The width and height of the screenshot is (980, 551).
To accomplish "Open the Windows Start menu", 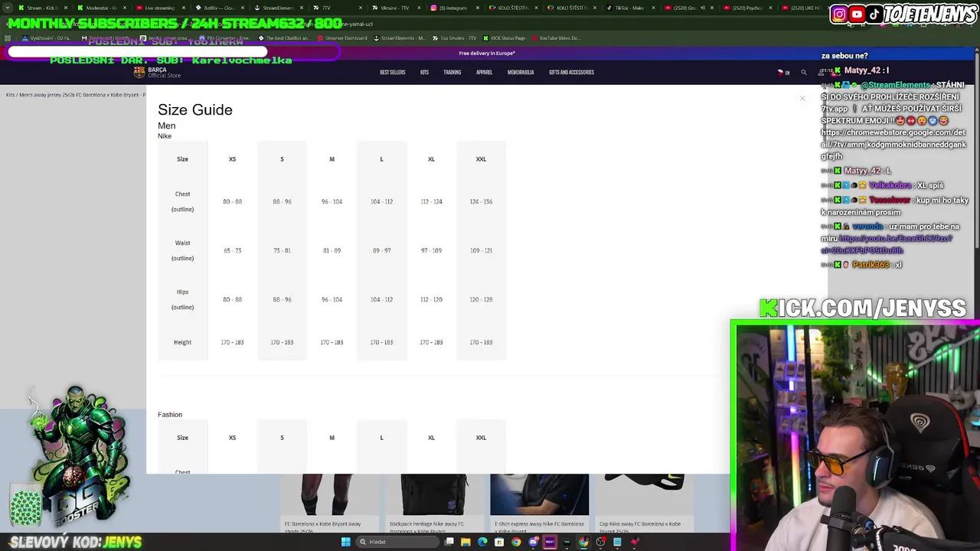I will [x=345, y=542].
